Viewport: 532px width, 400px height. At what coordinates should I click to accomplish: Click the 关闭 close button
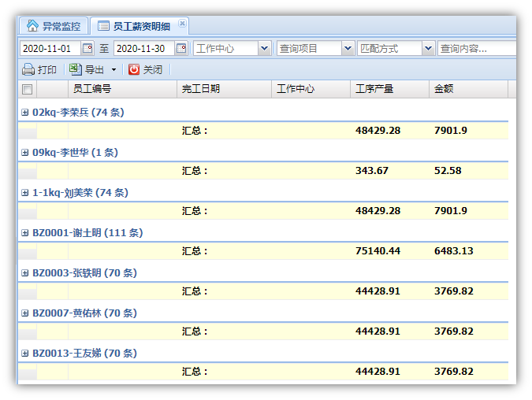tap(146, 69)
